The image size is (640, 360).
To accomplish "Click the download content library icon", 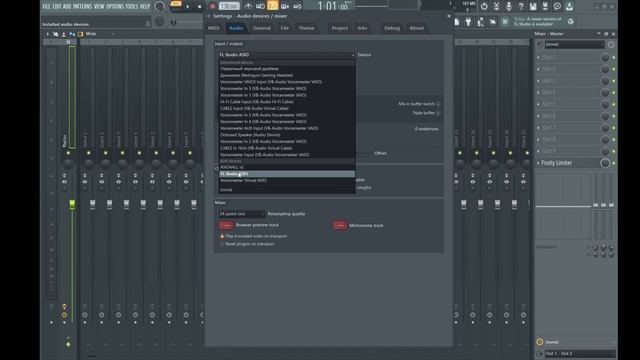I will tap(569, 6).
